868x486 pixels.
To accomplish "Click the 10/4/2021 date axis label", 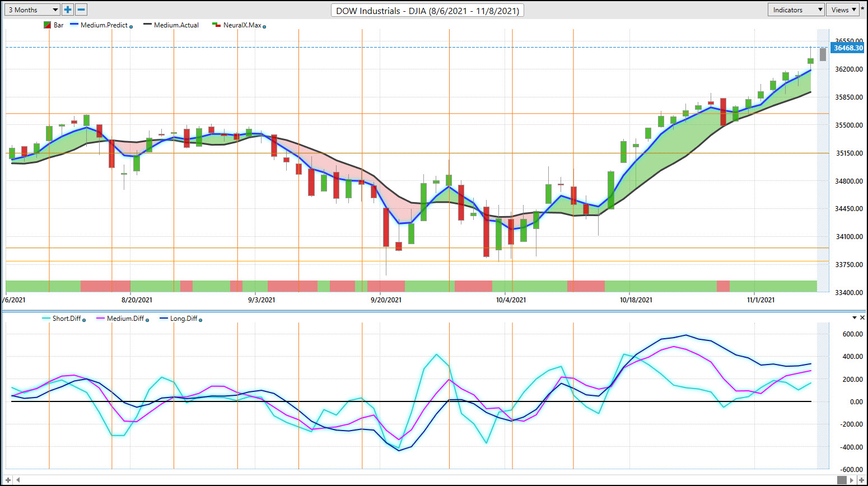I will [511, 300].
